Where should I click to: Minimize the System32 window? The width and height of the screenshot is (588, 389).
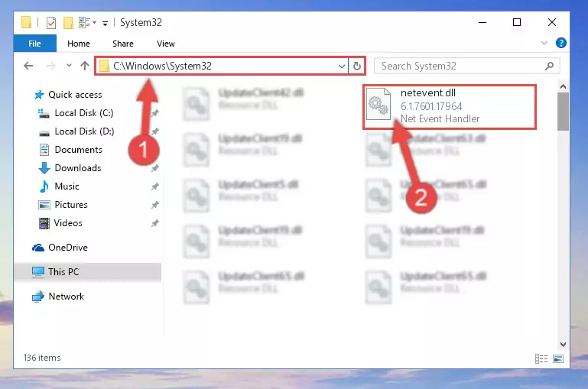482,22
